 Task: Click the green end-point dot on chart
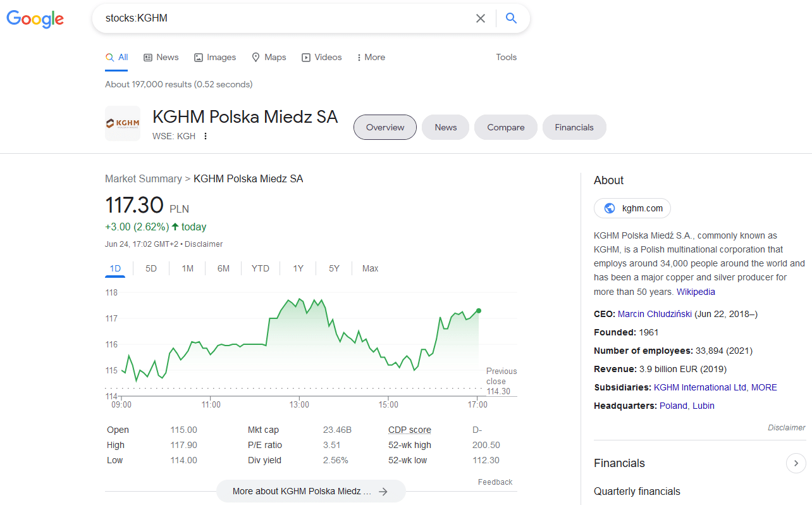pyautogui.click(x=479, y=311)
